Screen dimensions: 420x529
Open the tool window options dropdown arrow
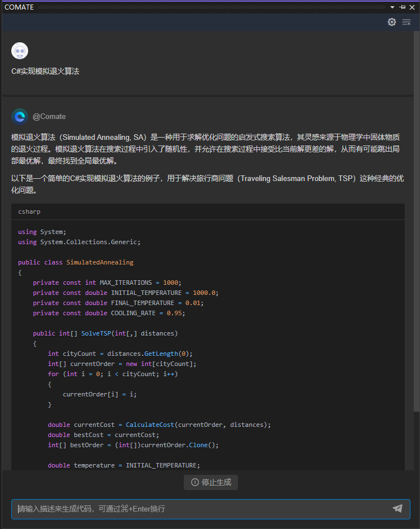coord(392,7)
